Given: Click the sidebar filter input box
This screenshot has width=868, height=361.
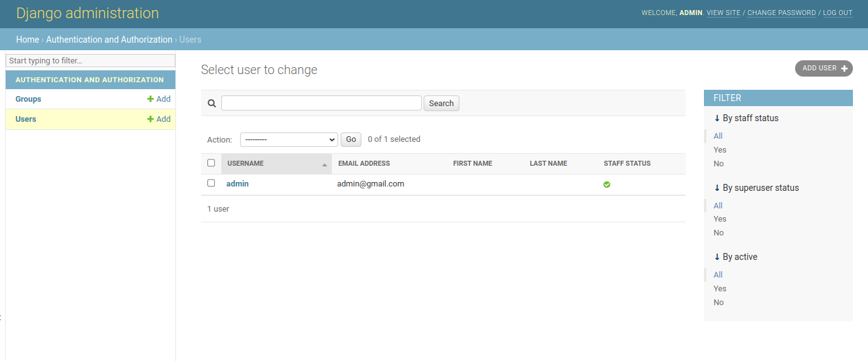Looking at the screenshot, I should 91,61.
